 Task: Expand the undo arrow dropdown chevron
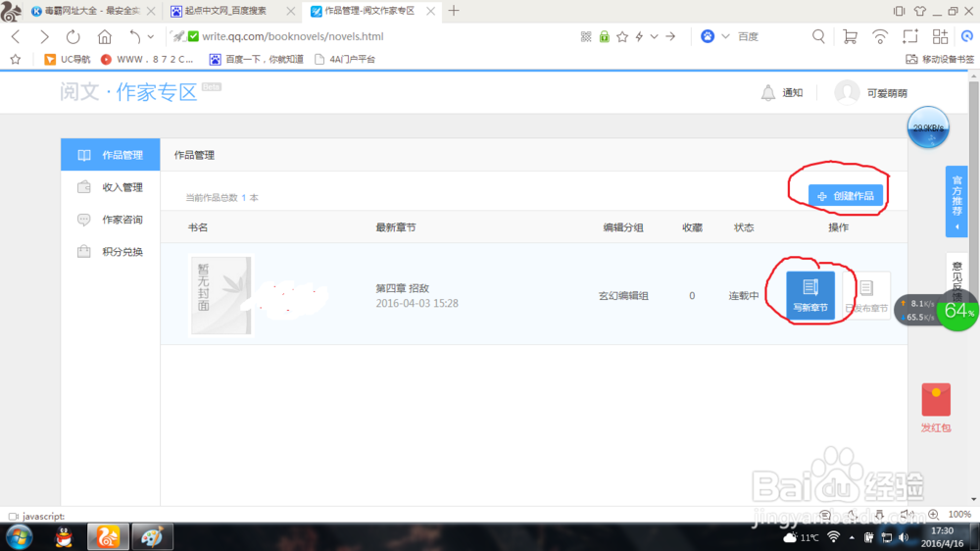(151, 37)
